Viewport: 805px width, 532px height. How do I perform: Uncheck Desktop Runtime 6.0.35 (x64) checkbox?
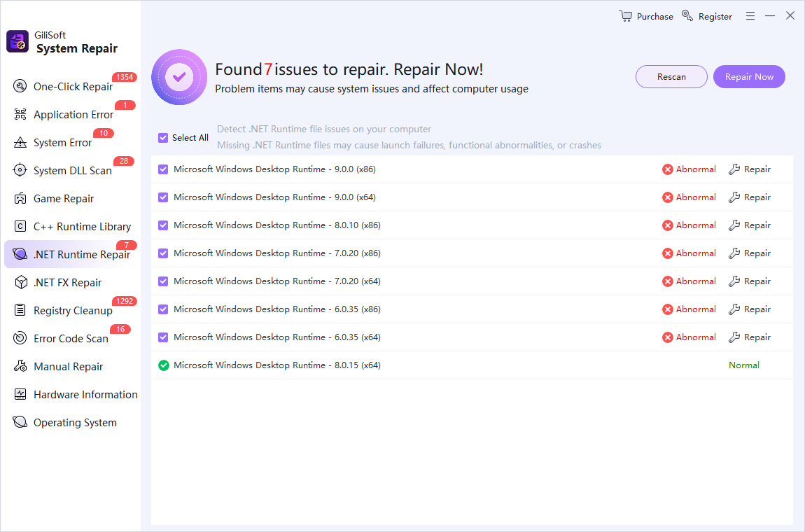pos(163,337)
